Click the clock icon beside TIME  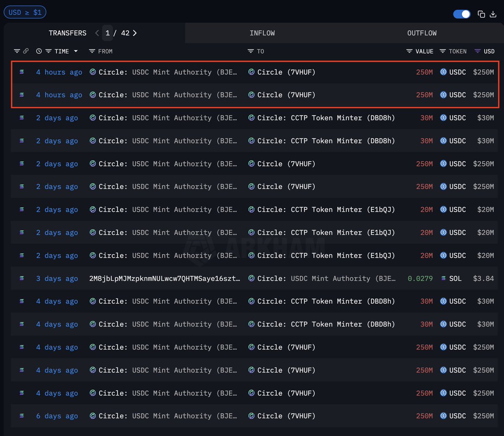click(x=39, y=51)
